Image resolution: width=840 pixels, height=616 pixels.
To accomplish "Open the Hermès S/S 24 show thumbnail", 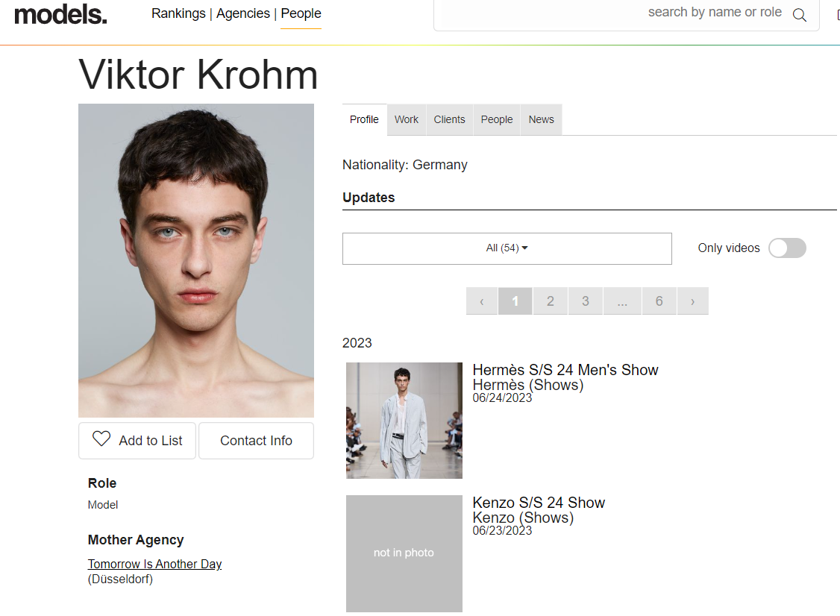I will coord(404,421).
